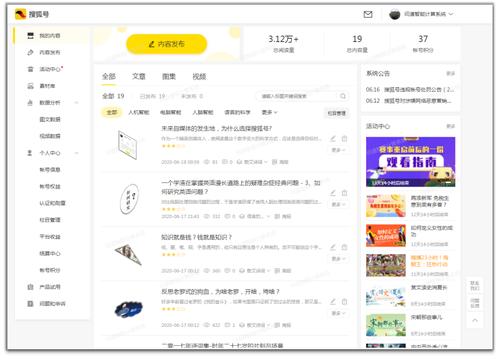Edit the 知识就是钱 article
Viewport: 500px width, 360px height.
[x=333, y=247]
